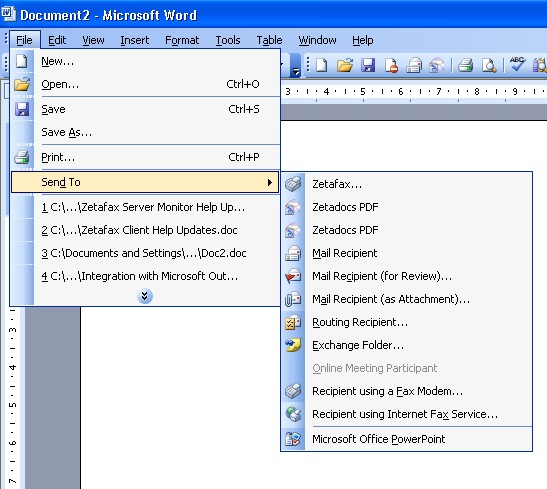Open the Insert menu
The image size is (547, 489).
pyautogui.click(x=135, y=40)
